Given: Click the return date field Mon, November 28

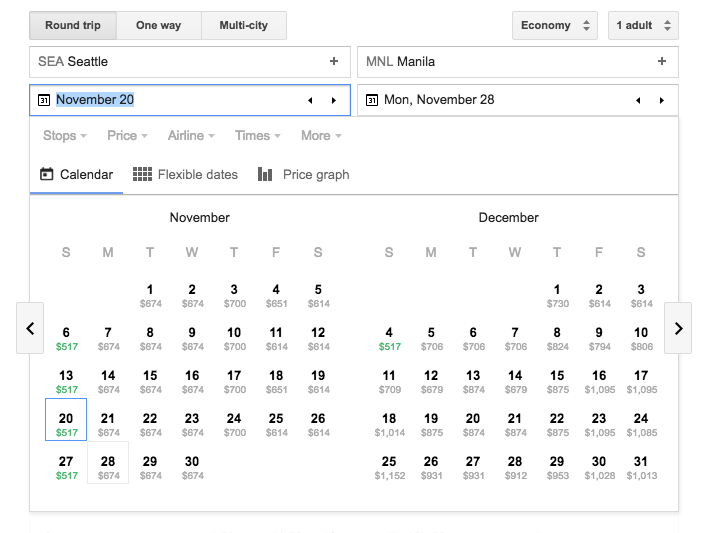Looking at the screenshot, I should (x=495, y=100).
